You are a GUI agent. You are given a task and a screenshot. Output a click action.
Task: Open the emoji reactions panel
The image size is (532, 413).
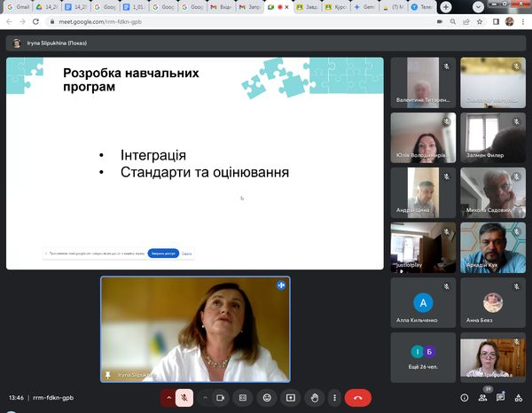265,398
